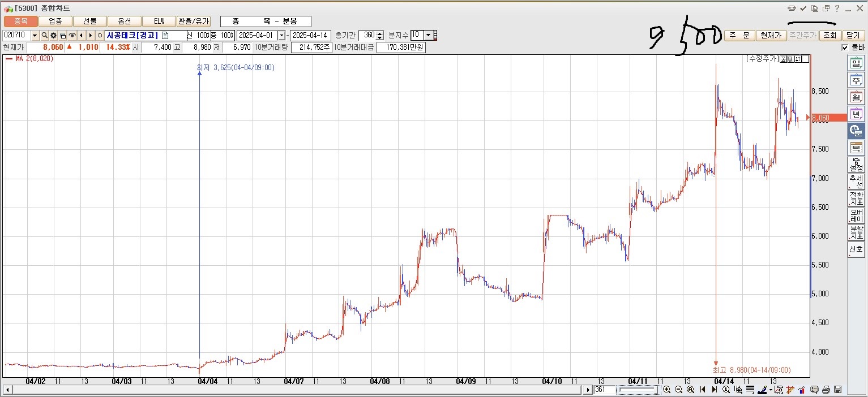Click the zoom in magnifier icon
868x397 pixels.
tap(667, 390)
